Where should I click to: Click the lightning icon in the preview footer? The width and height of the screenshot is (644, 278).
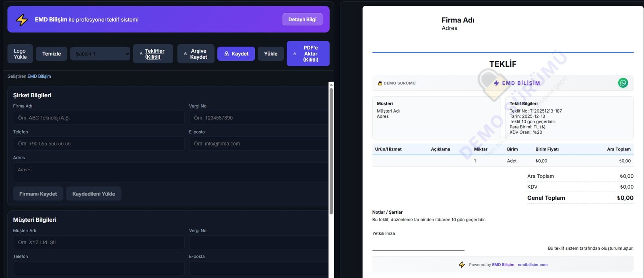[462, 265]
